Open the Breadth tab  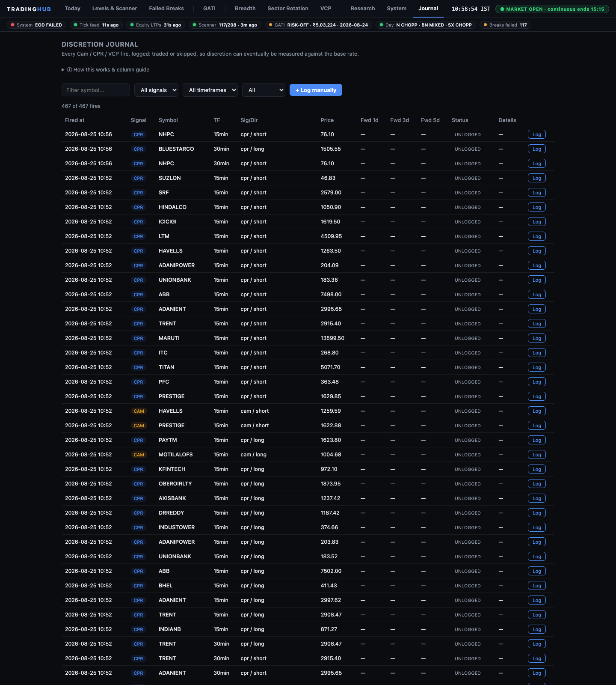(x=245, y=9)
